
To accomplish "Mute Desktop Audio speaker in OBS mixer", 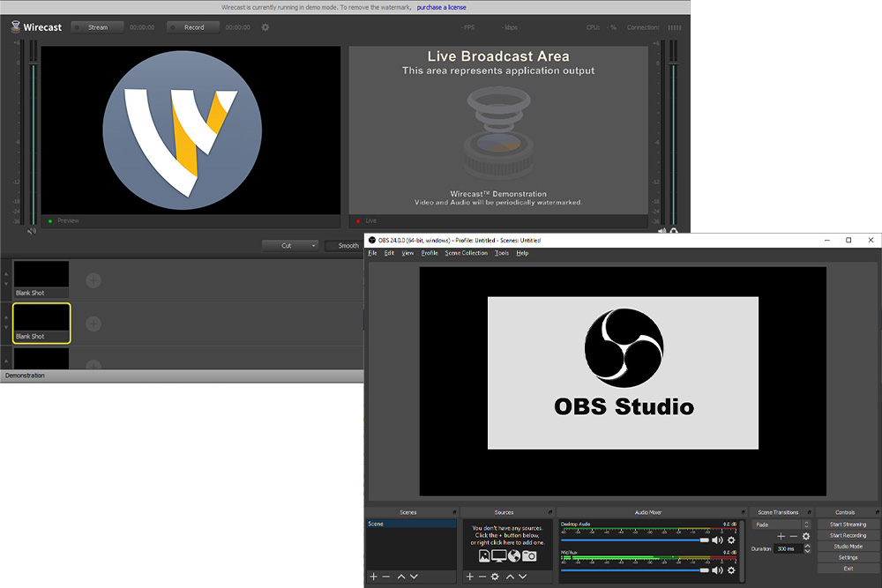I will (717, 540).
